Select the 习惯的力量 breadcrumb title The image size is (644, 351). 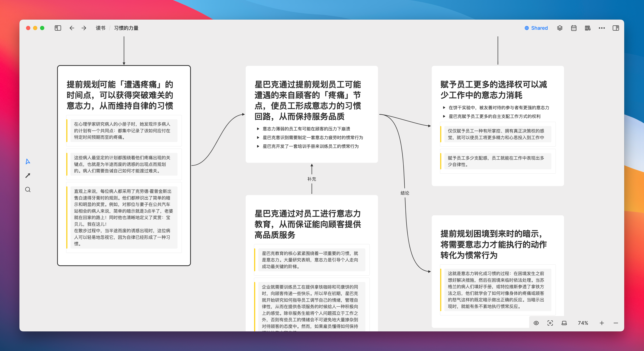[126, 28]
